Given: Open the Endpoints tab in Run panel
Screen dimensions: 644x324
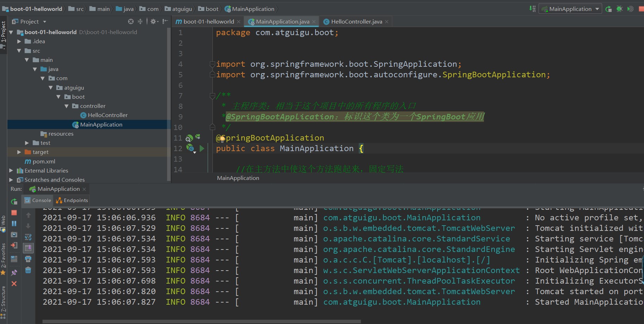Looking at the screenshot, I should coord(72,200).
